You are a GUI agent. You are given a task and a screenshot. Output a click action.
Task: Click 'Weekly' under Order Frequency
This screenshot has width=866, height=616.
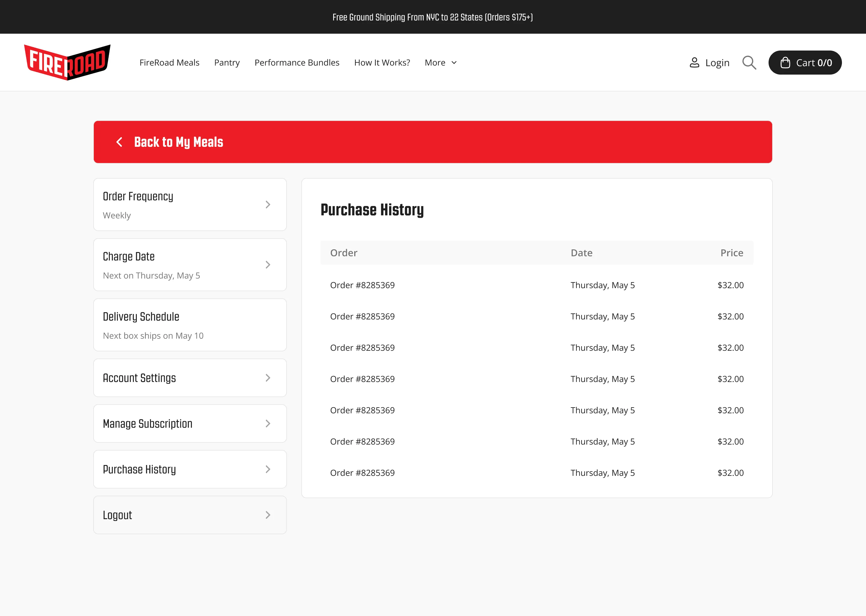[117, 215]
